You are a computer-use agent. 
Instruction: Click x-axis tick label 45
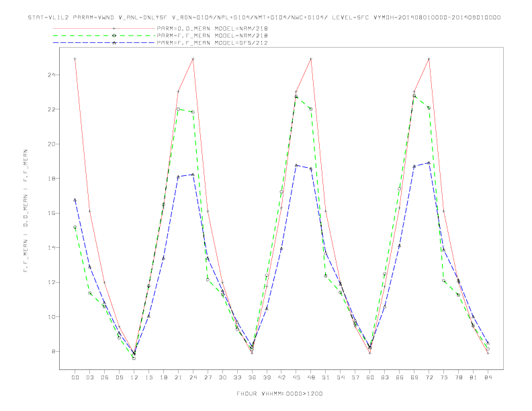coord(296,377)
